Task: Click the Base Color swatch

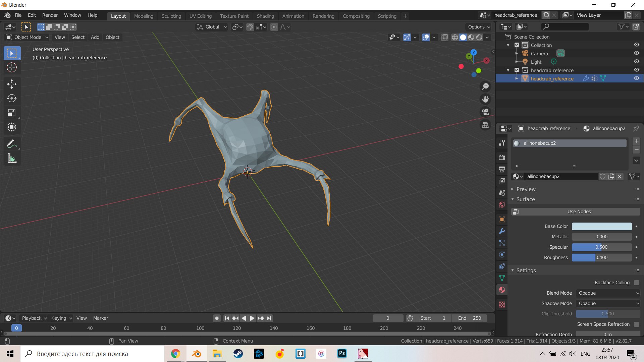Action: 602,227
